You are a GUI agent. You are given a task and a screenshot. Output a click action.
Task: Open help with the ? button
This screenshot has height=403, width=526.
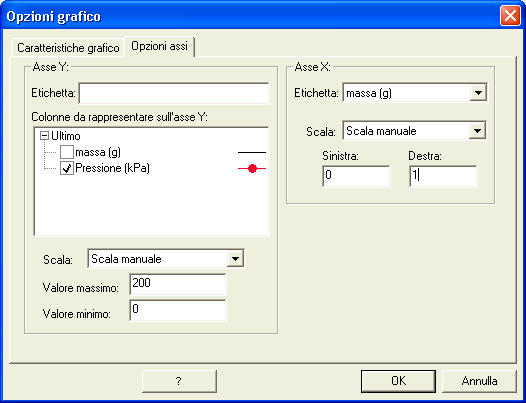179,381
